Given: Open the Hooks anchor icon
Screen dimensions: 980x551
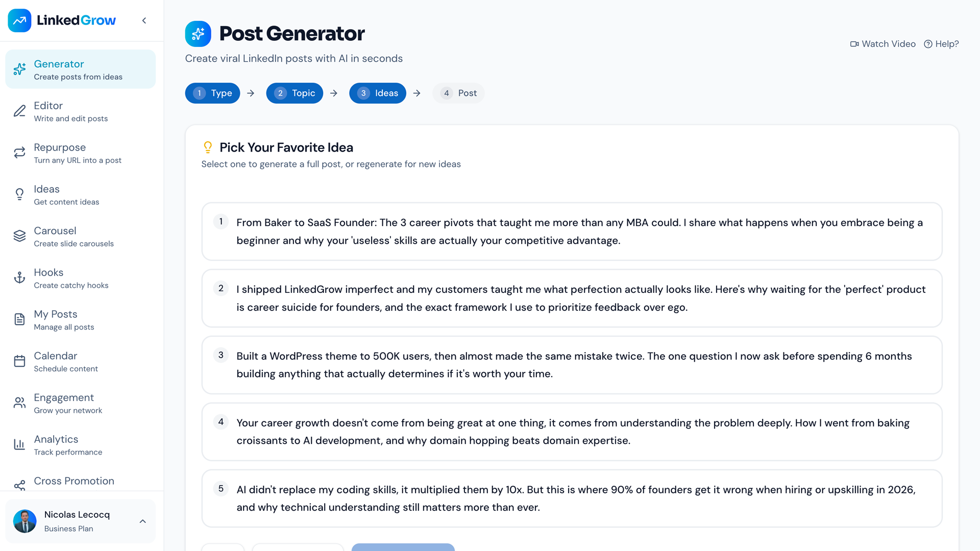Looking at the screenshot, I should coord(19,278).
